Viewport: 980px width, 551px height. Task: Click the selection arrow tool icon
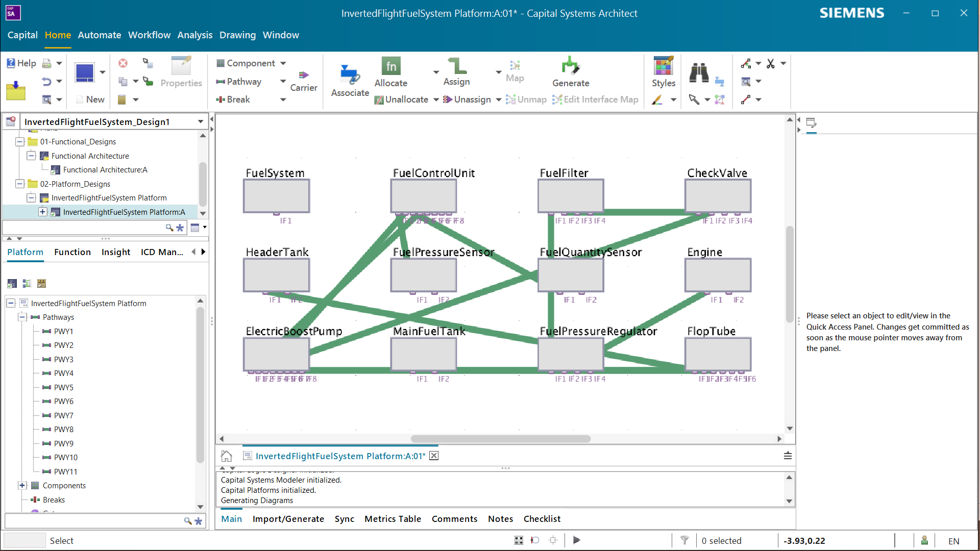(694, 99)
